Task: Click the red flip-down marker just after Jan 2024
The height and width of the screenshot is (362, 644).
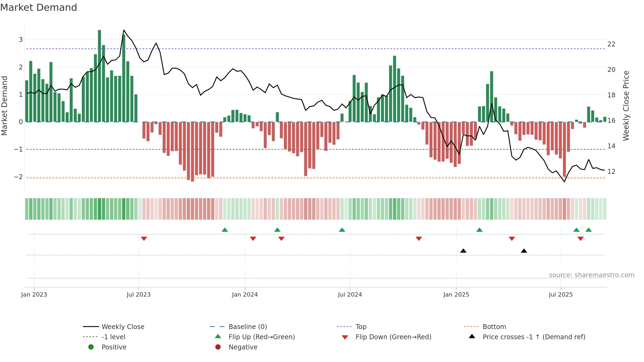Action: [x=253, y=239]
